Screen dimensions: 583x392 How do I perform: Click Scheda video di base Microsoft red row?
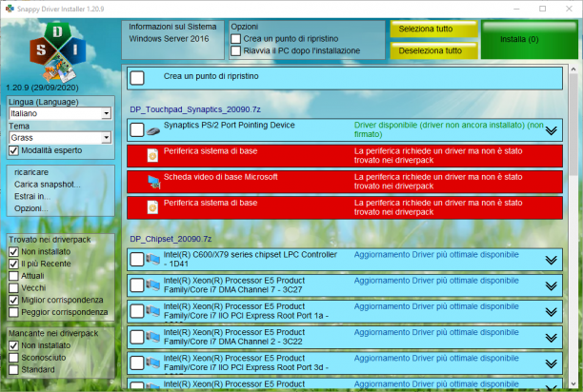(x=345, y=182)
